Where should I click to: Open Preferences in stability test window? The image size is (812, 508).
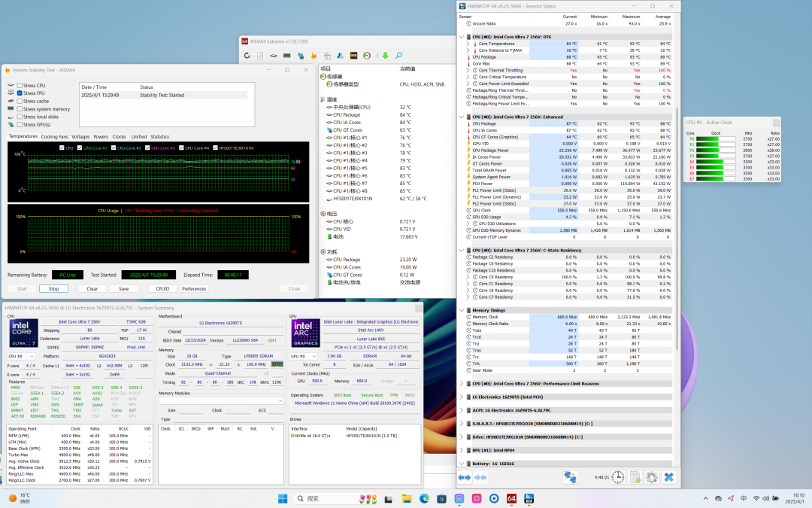click(194, 289)
